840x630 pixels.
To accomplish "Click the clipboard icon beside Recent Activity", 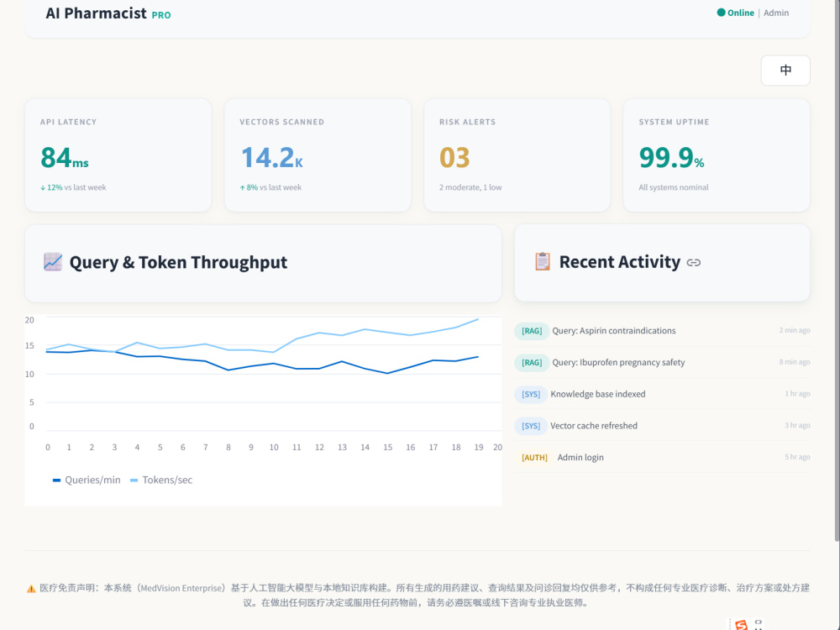I will pos(542,261).
